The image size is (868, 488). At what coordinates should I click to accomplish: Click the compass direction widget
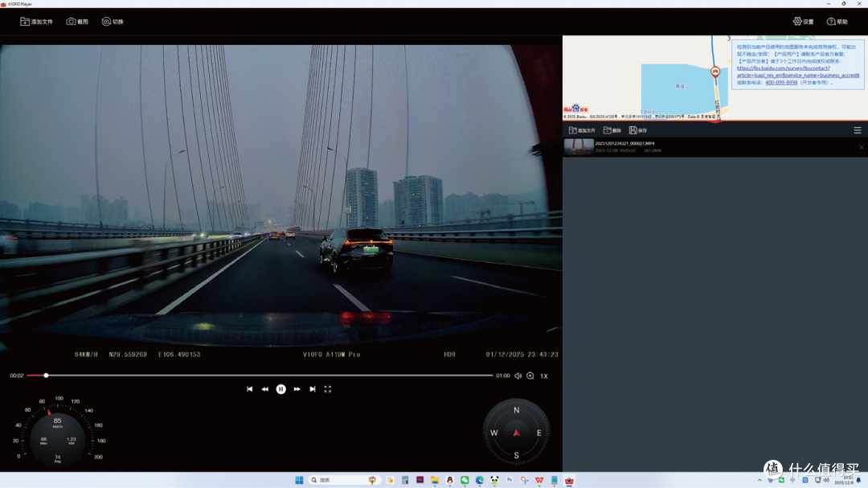coord(516,433)
